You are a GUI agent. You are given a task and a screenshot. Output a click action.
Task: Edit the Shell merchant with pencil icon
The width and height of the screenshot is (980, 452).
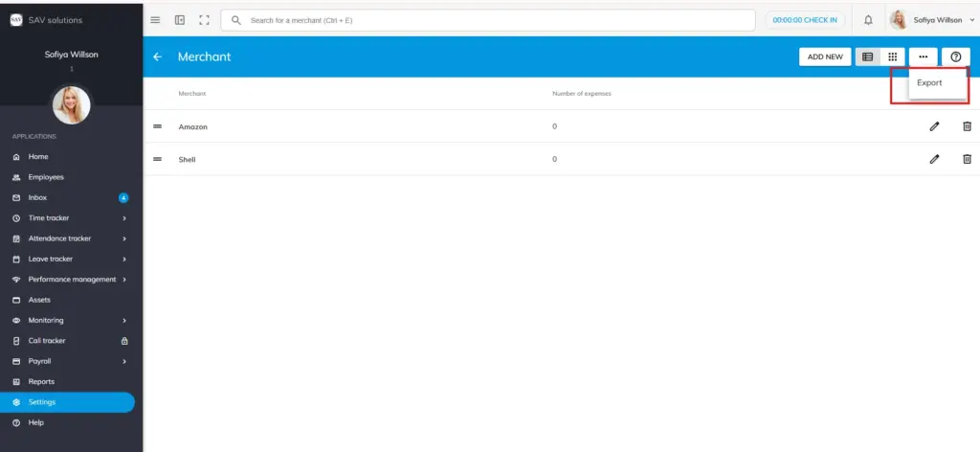(934, 159)
